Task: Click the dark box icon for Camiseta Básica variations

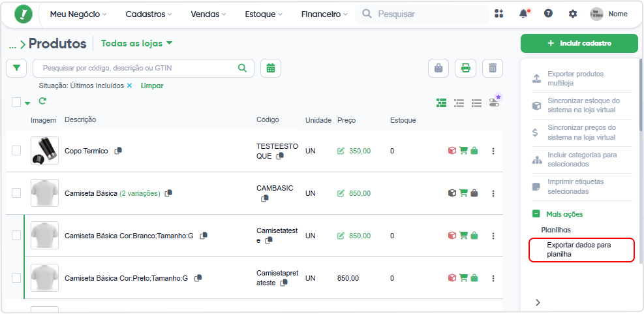Action: 452,193
